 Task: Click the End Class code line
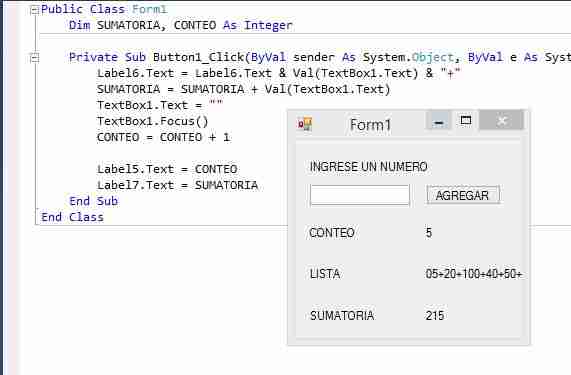72,217
